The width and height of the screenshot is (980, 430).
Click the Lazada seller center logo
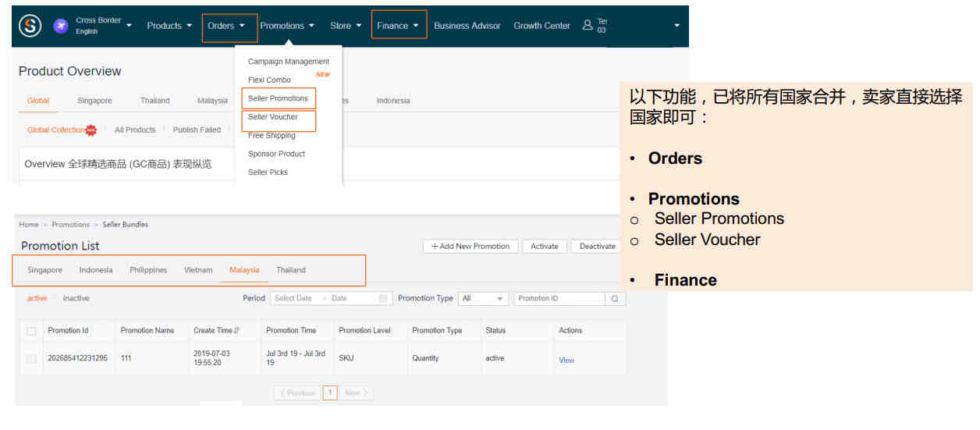coord(30,26)
